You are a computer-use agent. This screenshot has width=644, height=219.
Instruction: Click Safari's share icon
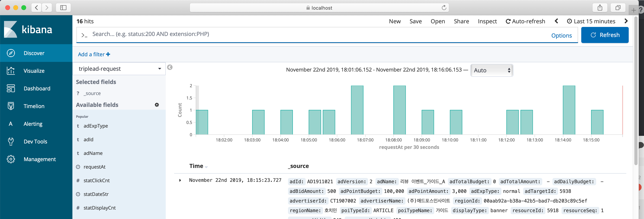point(600,8)
